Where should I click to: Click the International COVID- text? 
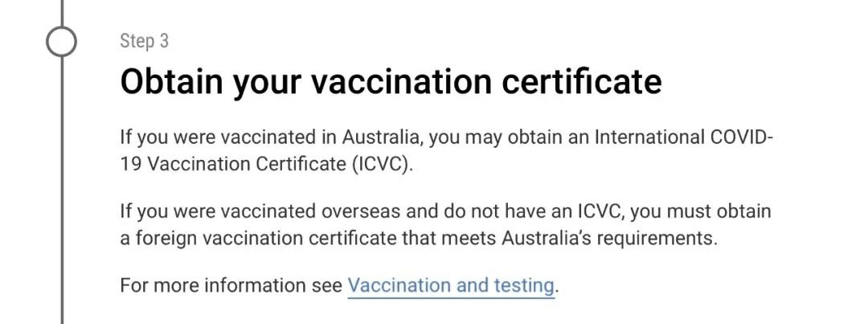pyautogui.click(x=683, y=137)
